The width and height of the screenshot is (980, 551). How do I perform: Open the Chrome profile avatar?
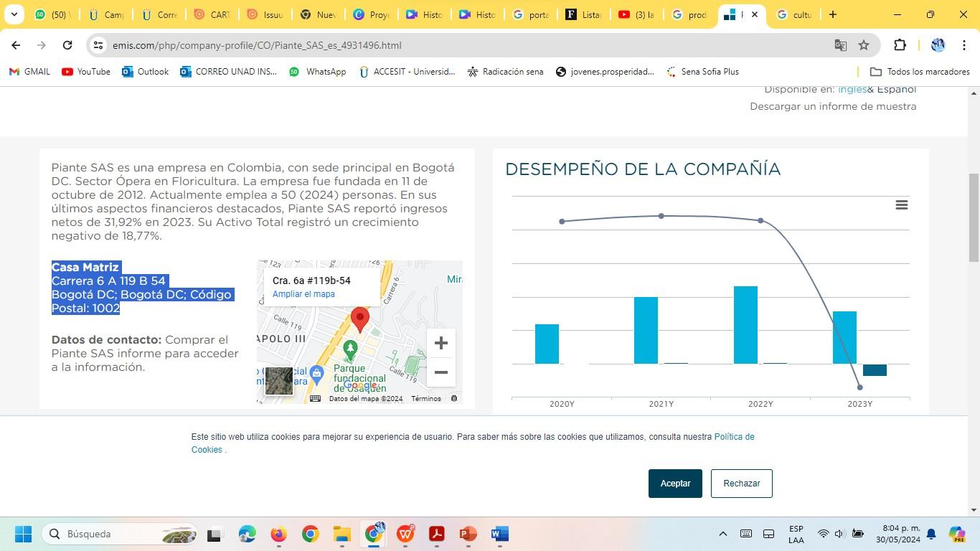938,45
